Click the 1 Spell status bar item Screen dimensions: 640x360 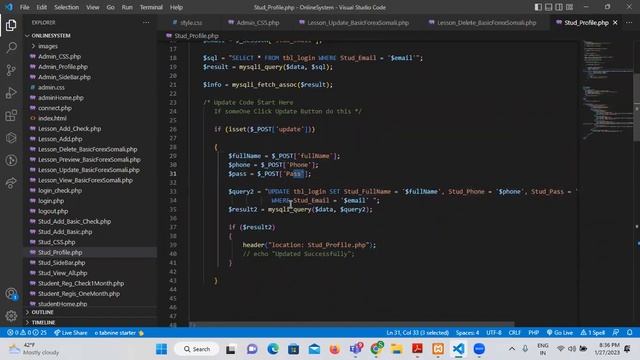coord(593,333)
